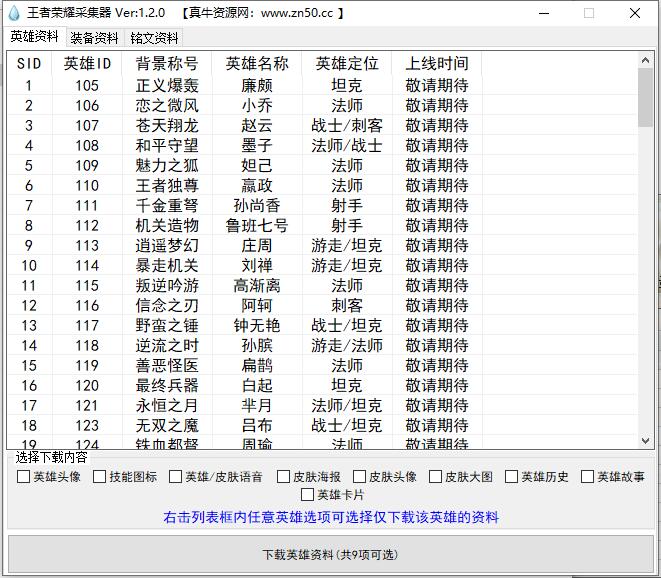Click the 上线时间 column header

tap(437, 64)
